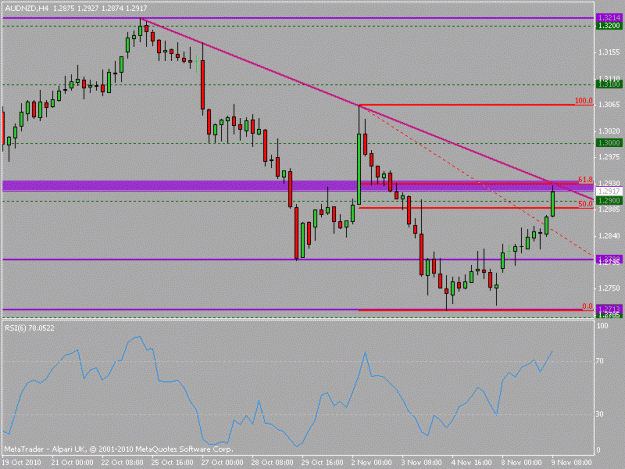Click the 1.3020 price axis value
The width and height of the screenshot is (625, 469).
(x=609, y=131)
